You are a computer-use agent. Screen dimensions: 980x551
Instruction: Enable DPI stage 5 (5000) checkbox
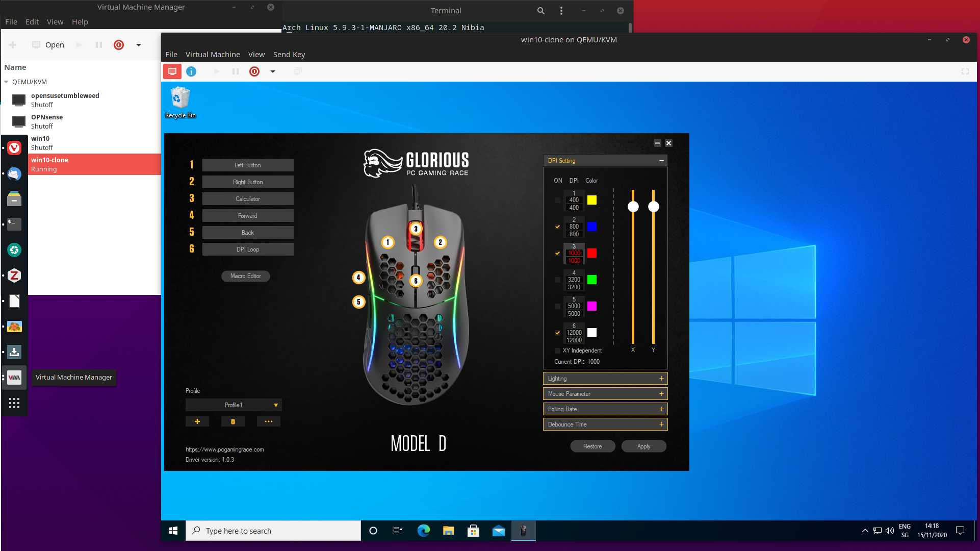pos(557,306)
